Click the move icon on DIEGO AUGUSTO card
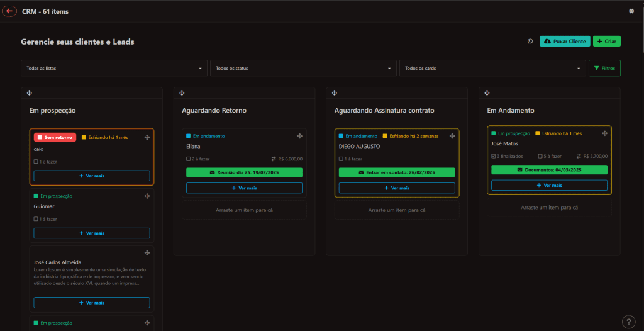The height and width of the screenshot is (331, 644). click(x=452, y=136)
